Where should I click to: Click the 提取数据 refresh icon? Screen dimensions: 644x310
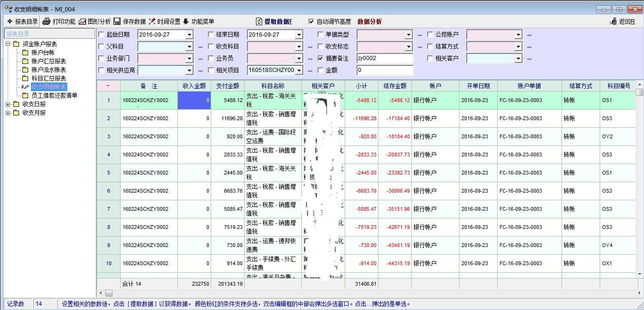click(x=259, y=21)
